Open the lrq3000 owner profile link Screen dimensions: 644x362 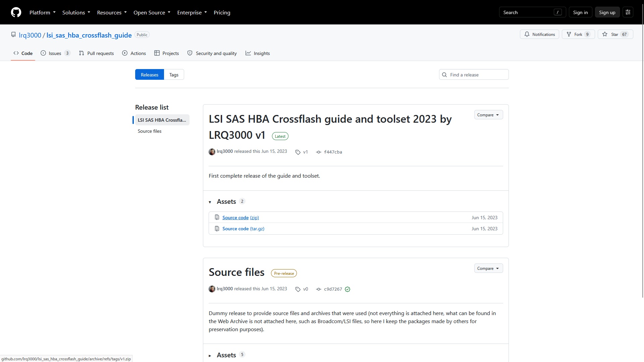(30, 35)
